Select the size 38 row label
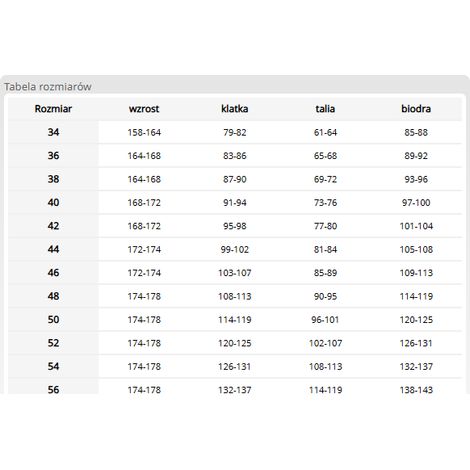470x470 pixels. [x=53, y=179]
